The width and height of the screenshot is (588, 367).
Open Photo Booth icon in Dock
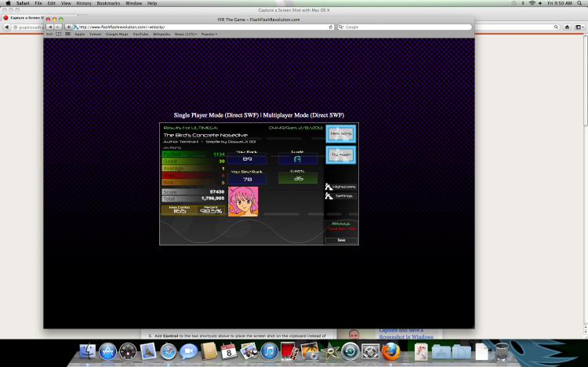click(289, 351)
